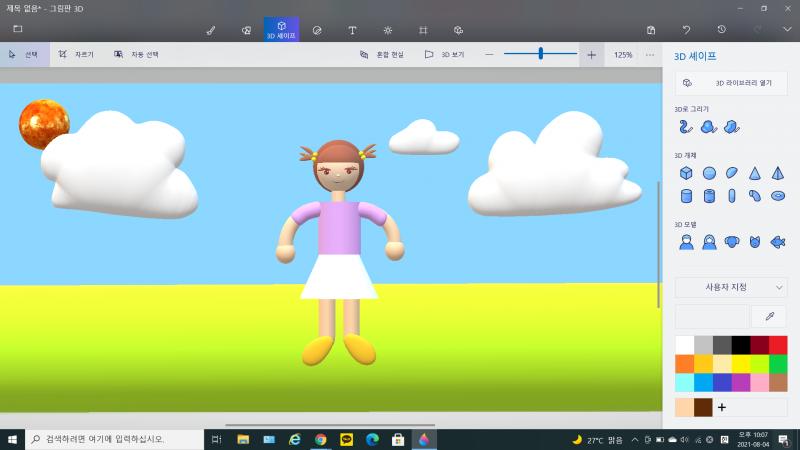This screenshot has height=450, width=800.
Task: Open the Effects tab
Action: [388, 30]
